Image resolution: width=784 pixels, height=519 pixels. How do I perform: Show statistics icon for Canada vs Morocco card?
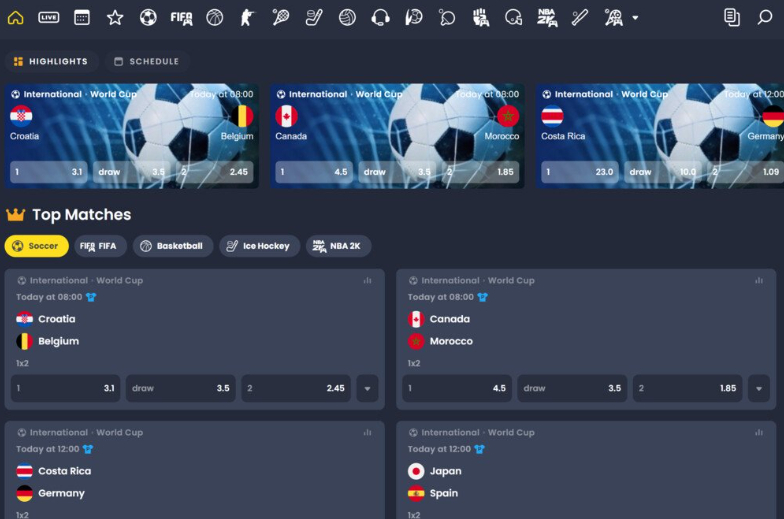click(x=759, y=280)
